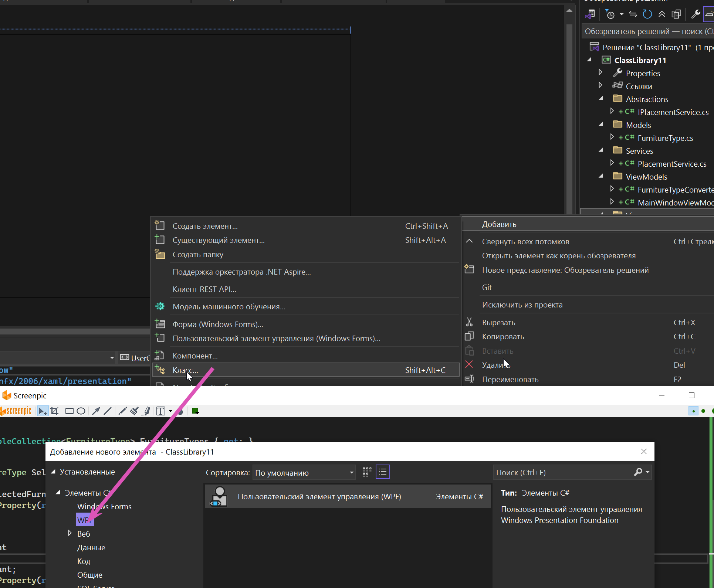Screen dimensions: 714x588
Task: Click the Поиск (Ctrl+E) search field
Action: click(x=562, y=473)
